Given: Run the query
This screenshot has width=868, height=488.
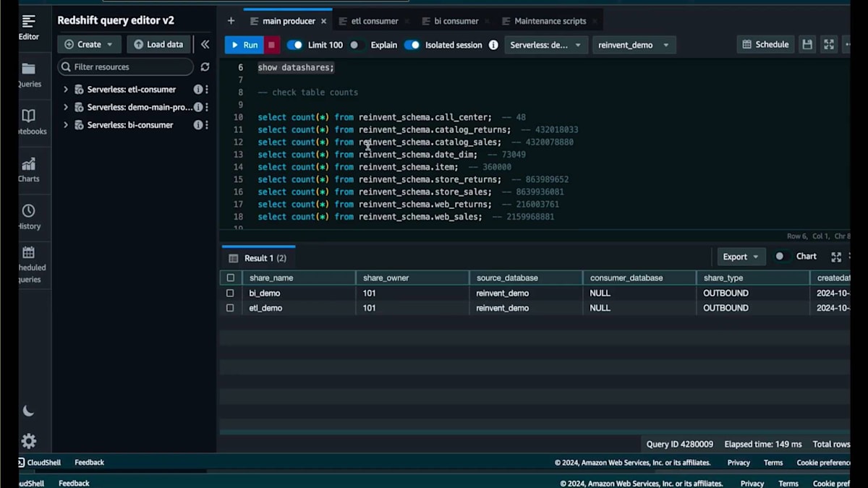Looking at the screenshot, I should 244,45.
